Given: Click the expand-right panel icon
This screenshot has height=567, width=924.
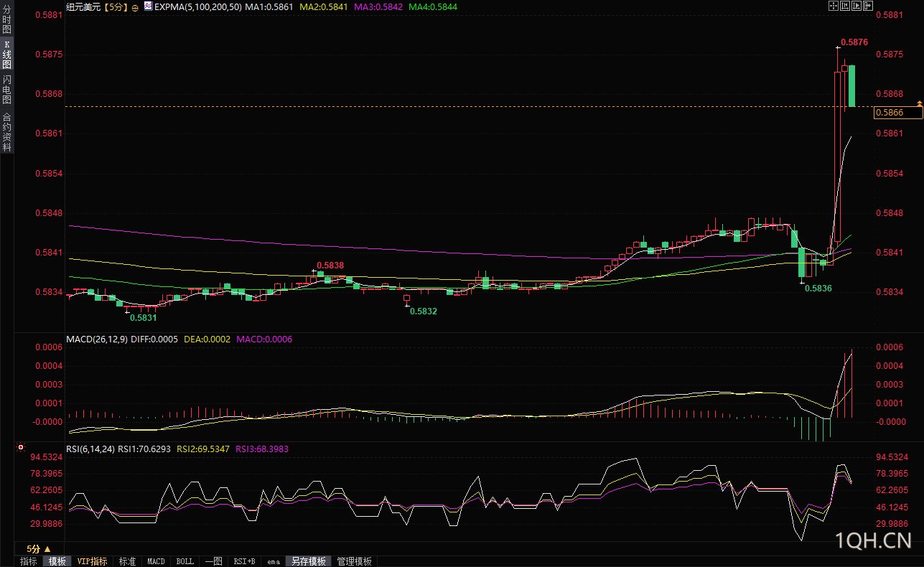Looking at the screenshot, I should click(868, 6).
